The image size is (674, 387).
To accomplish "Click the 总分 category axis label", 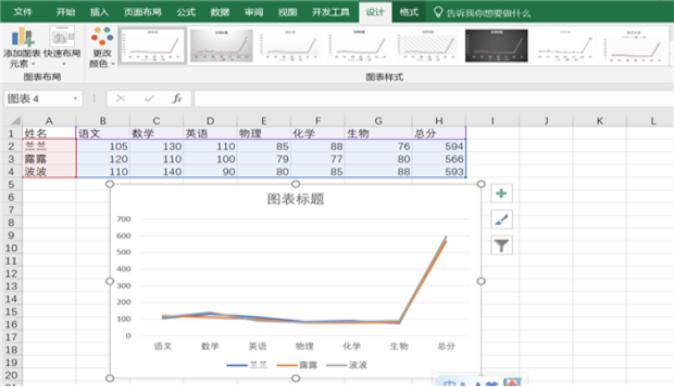I will pyautogui.click(x=446, y=346).
